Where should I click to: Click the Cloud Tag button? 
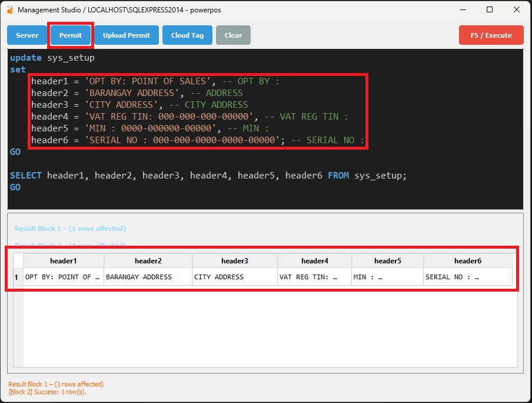[187, 35]
